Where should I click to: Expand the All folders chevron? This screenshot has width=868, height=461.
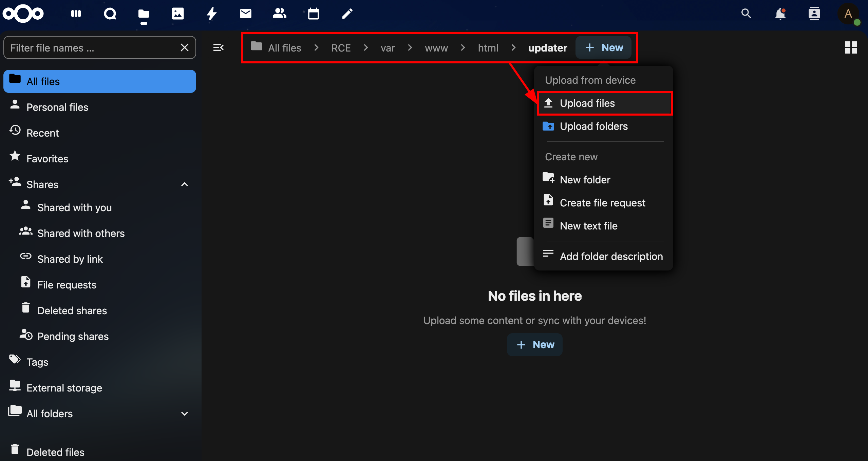[185, 414]
